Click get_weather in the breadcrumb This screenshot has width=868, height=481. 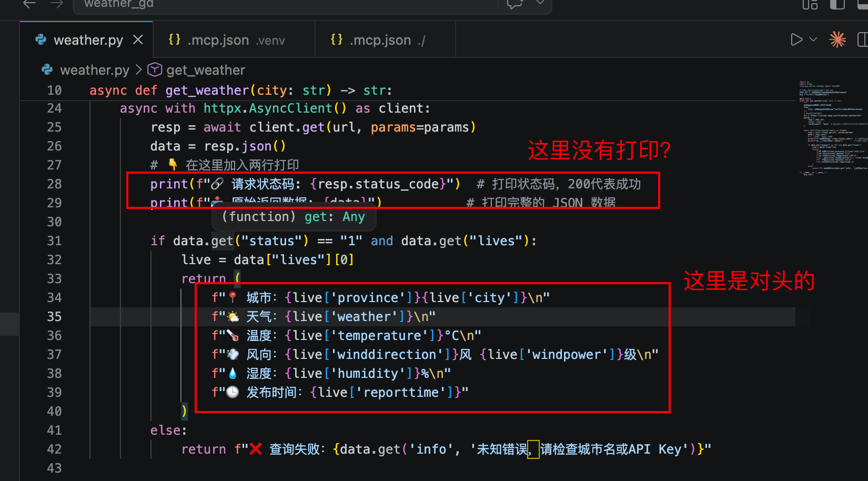click(206, 70)
